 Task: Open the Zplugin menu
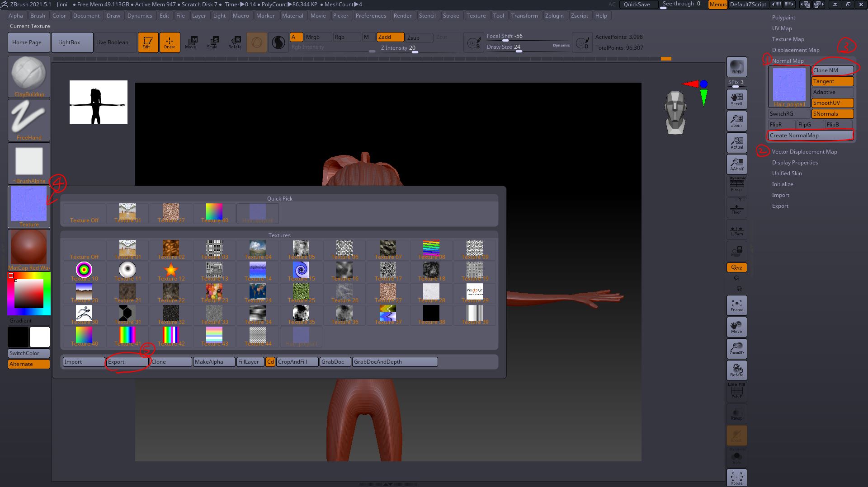(x=555, y=15)
